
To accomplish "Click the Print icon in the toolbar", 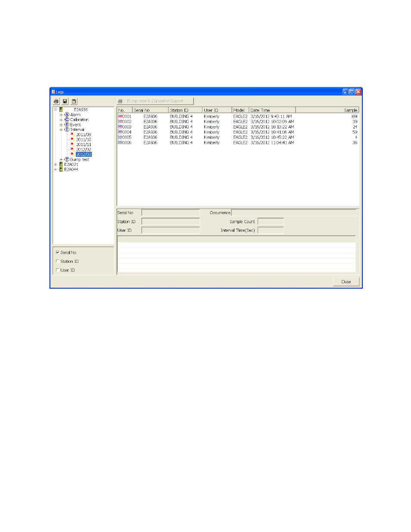I will [56, 101].
